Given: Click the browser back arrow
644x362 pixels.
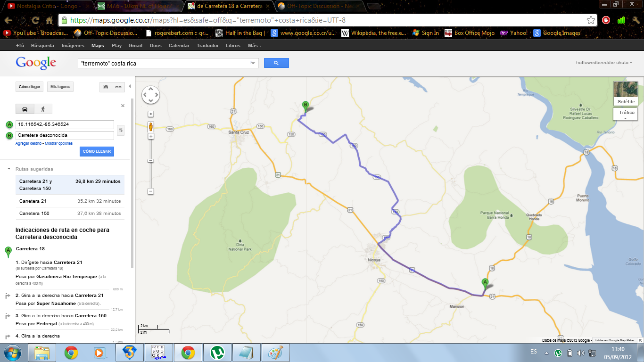Looking at the screenshot, I should [8, 20].
